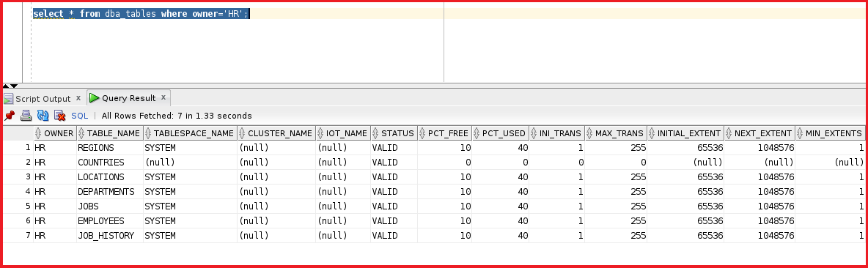Image resolution: width=868 pixels, height=268 pixels.
Task: Select the COUNTRIES table name cell
Action: tap(110, 163)
